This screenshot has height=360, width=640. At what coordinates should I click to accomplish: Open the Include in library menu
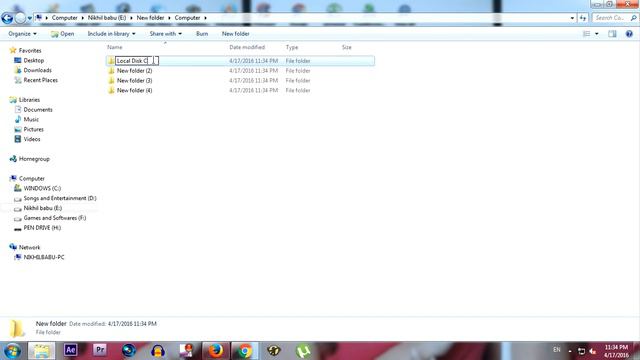(x=111, y=34)
